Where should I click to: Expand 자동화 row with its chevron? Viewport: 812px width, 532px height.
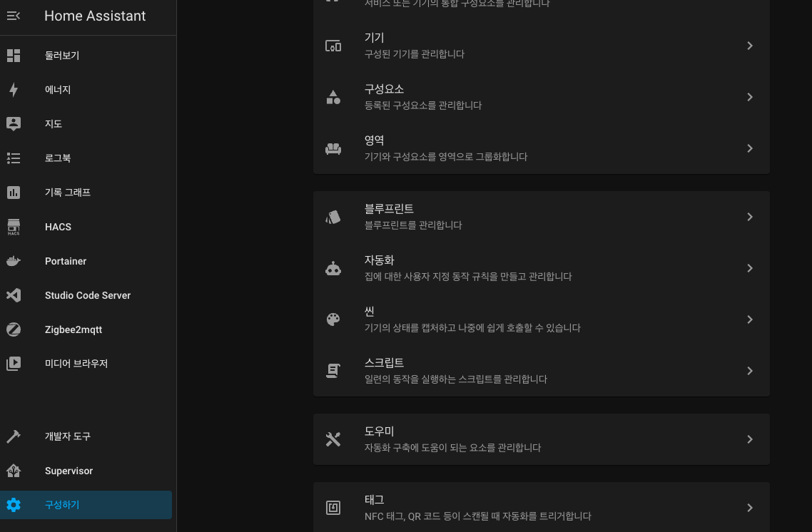(749, 268)
